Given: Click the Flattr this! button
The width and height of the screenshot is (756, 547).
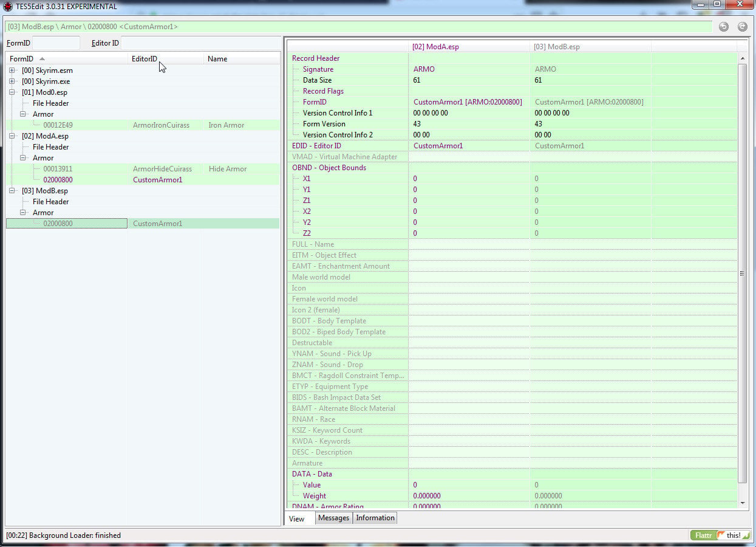Looking at the screenshot, I should coord(721,535).
